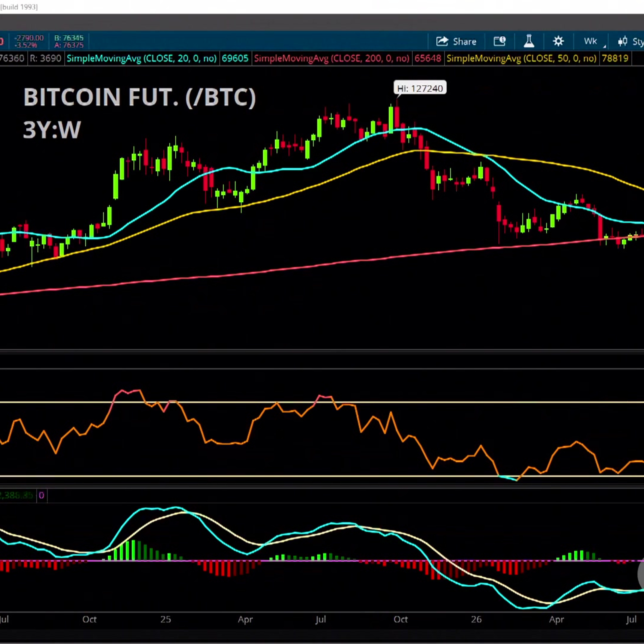Select the SimpleMovingAvg (CLOSE, 50, 0, no) label
The image size is (644, 644).
521,59
